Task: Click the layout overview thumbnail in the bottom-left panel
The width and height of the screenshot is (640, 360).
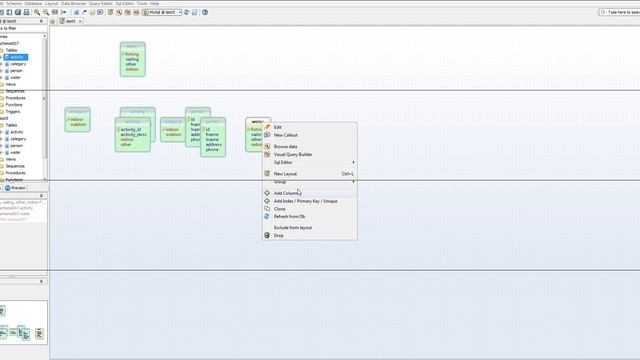Action: point(24,323)
